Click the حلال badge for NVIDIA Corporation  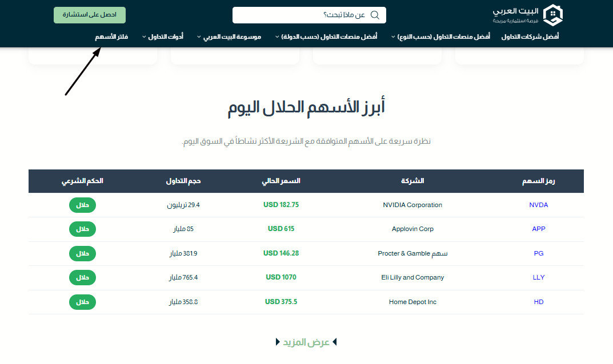click(82, 205)
